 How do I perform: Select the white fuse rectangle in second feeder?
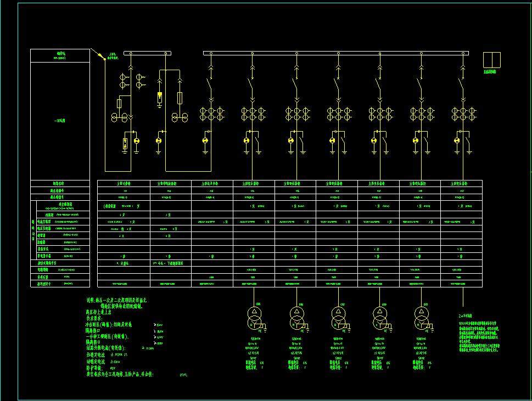[x=181, y=98]
